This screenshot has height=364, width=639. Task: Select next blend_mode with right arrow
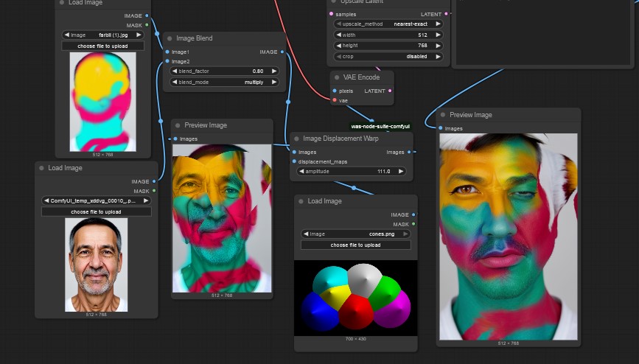tap(274, 82)
